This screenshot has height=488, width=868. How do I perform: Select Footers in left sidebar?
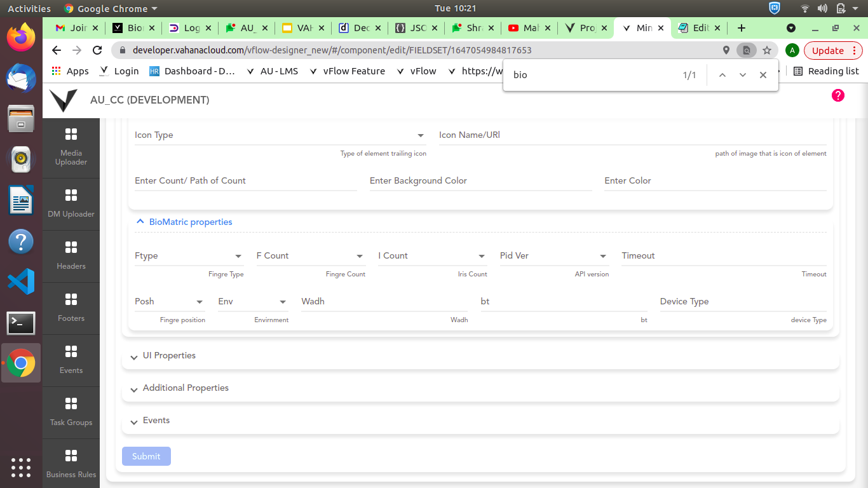click(71, 309)
